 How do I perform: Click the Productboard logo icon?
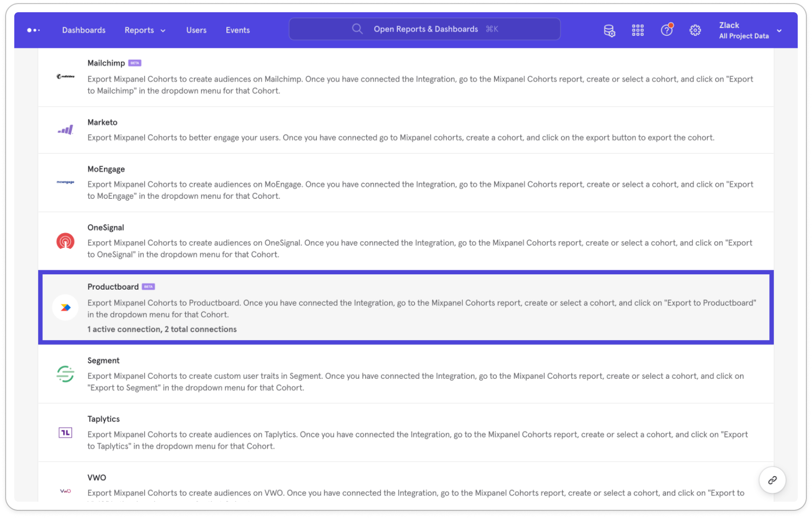65,307
